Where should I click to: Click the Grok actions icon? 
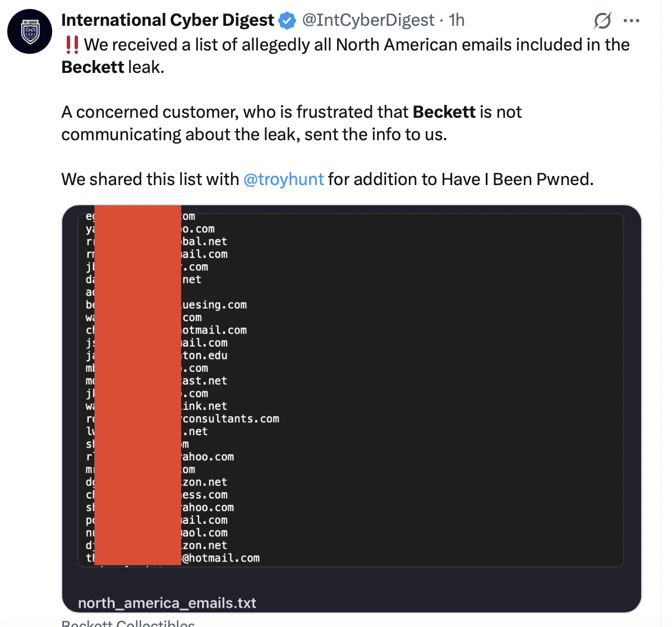click(x=602, y=20)
